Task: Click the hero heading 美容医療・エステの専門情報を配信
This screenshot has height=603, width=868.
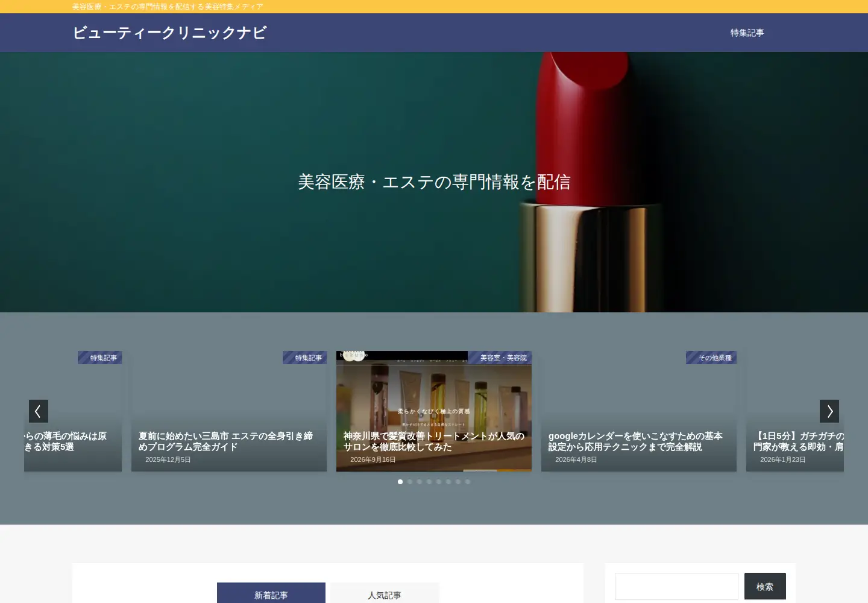Action: click(434, 182)
